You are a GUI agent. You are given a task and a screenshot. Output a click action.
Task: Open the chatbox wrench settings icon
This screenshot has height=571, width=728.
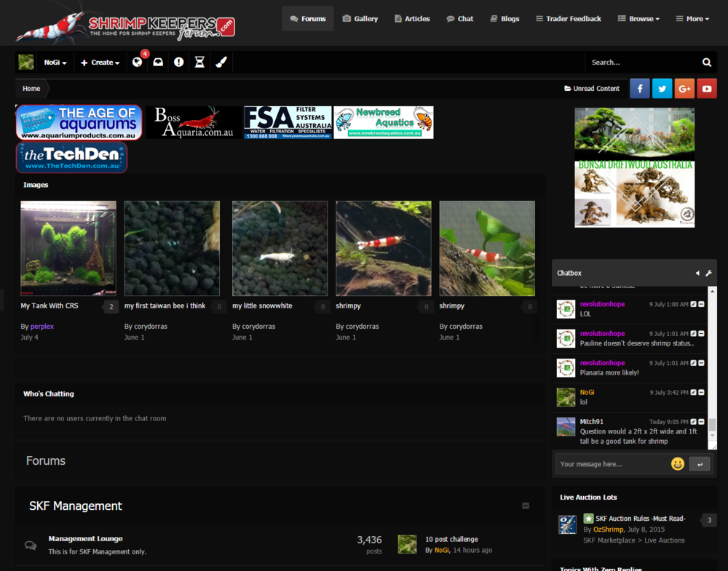click(708, 273)
